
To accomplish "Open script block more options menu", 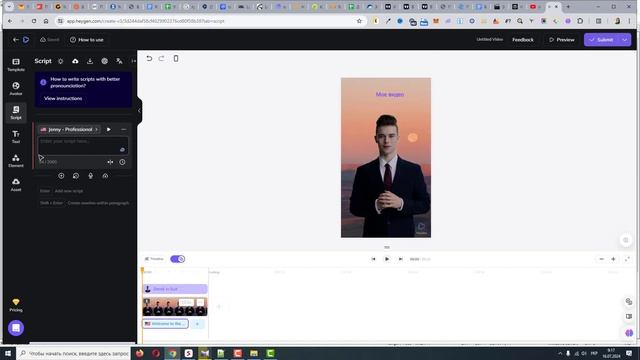I will tap(124, 129).
